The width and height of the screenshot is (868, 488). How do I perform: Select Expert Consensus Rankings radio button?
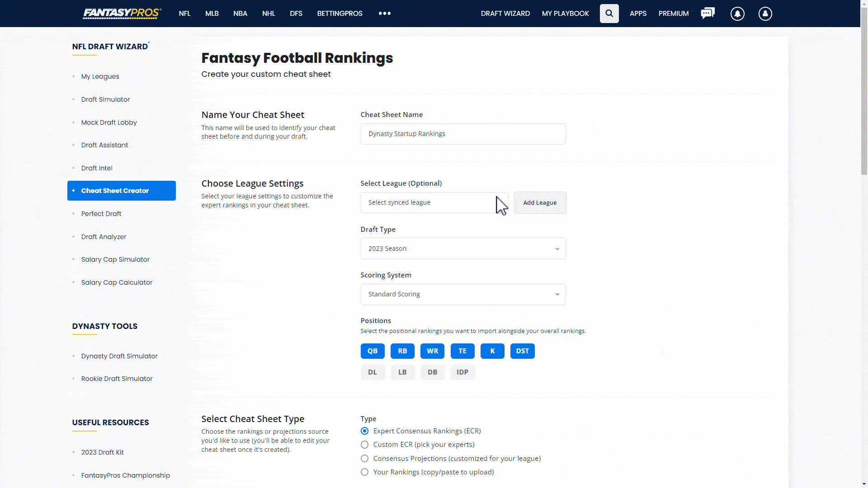tap(364, 430)
